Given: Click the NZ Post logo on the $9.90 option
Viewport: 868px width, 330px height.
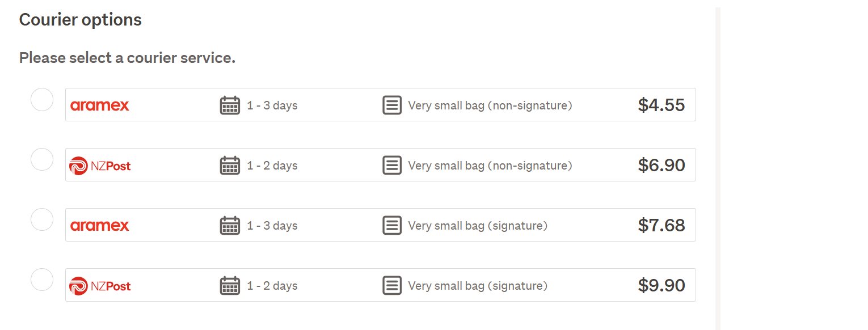Looking at the screenshot, I should 100,286.
